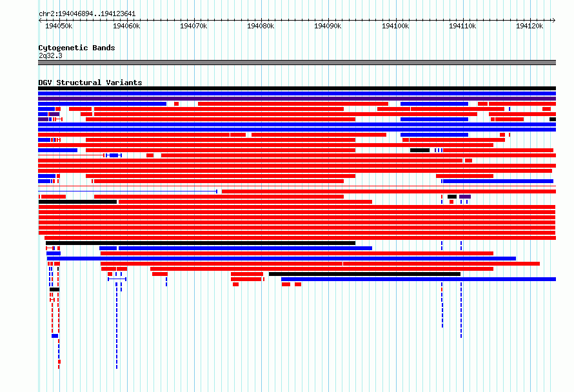Click the short blue variant left of the long blue bar
This screenshot has height=392, width=574.
pos(108,248)
